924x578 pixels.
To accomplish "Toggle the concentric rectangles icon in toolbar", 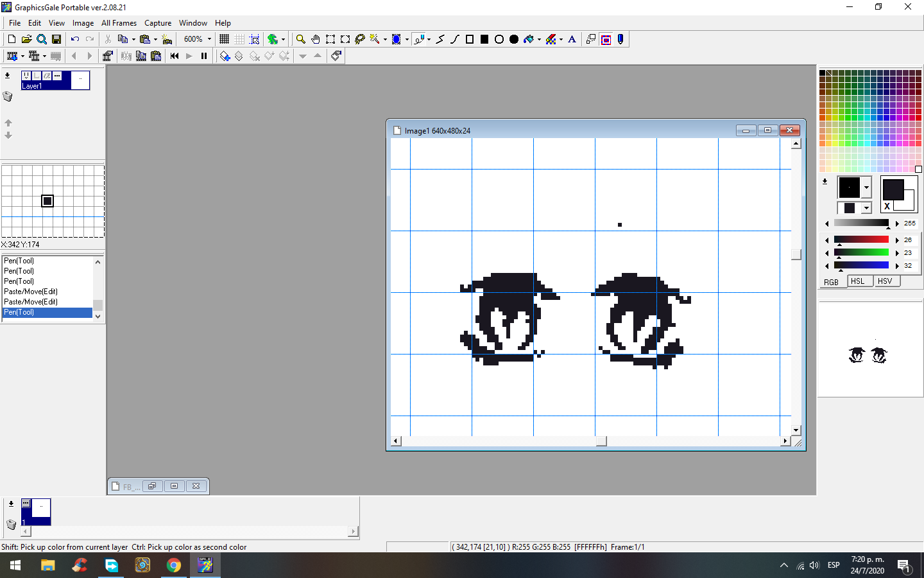I will coord(606,39).
